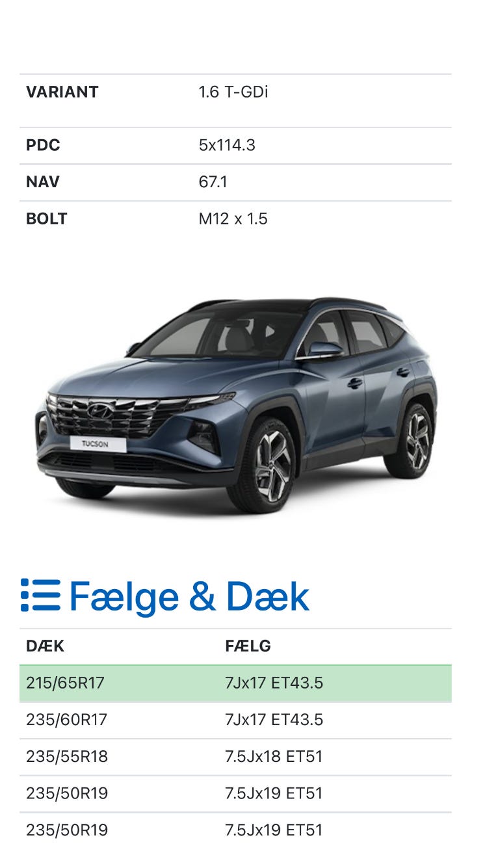This screenshot has height=868, width=498.
Task: Click the TUCSON license plate in image
Action: (x=98, y=444)
